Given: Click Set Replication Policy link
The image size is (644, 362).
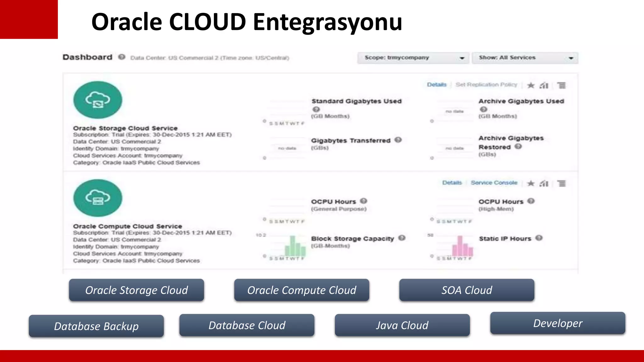Looking at the screenshot, I should pos(486,85).
